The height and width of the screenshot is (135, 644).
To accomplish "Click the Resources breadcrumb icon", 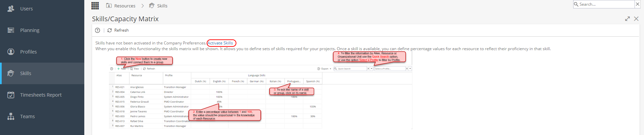I will tap(109, 5).
